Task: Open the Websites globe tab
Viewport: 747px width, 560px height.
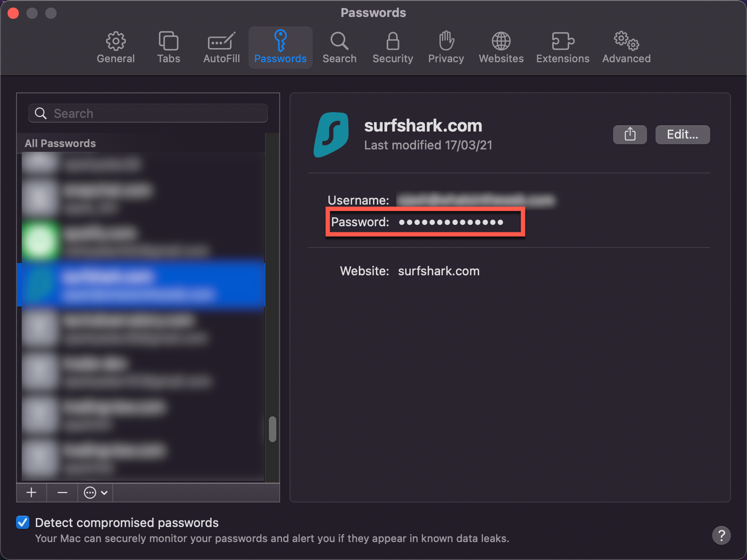Action: [501, 48]
